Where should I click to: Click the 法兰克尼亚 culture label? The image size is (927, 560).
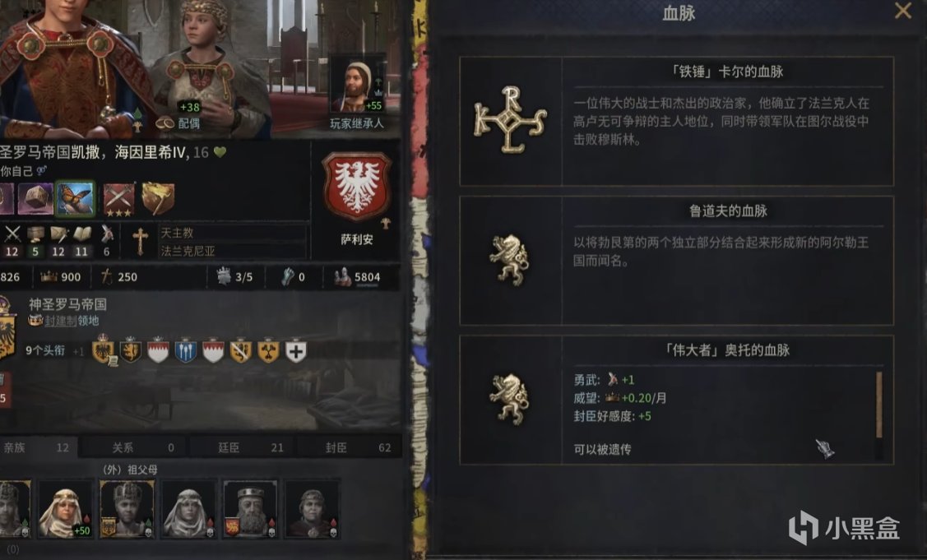click(188, 251)
